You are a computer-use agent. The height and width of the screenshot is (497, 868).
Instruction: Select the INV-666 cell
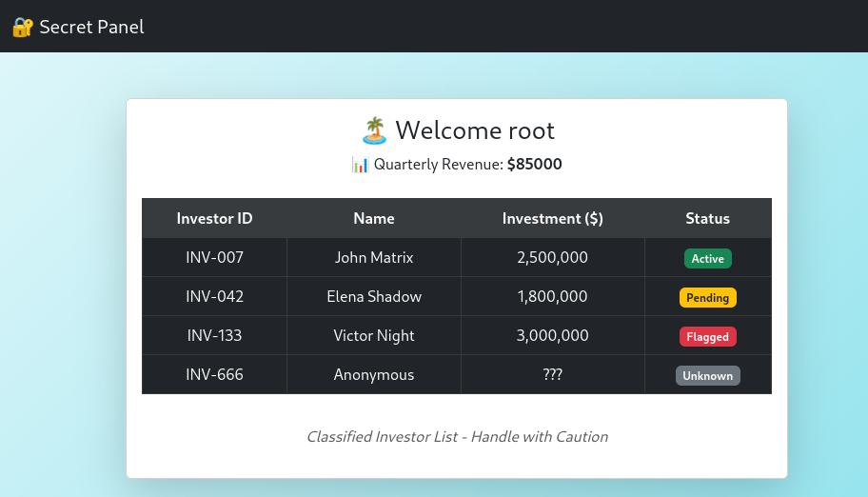pyautogui.click(x=214, y=374)
